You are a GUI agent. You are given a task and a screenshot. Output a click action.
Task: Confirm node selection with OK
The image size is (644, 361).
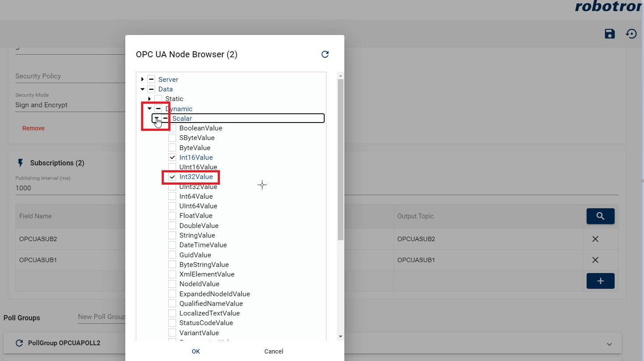click(196, 351)
